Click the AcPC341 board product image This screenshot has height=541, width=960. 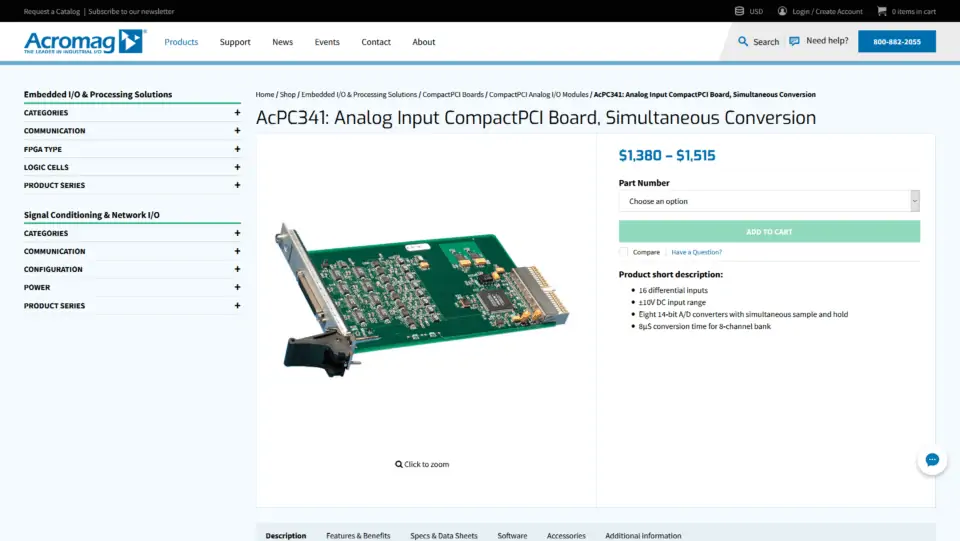(x=422, y=300)
